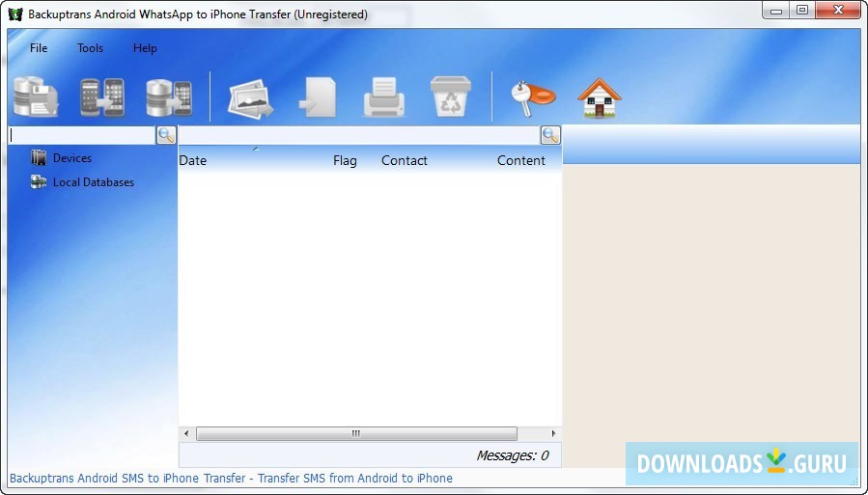Screen dimensions: 868x495
Task: Minimize the Backuptrans window
Action: (x=776, y=11)
